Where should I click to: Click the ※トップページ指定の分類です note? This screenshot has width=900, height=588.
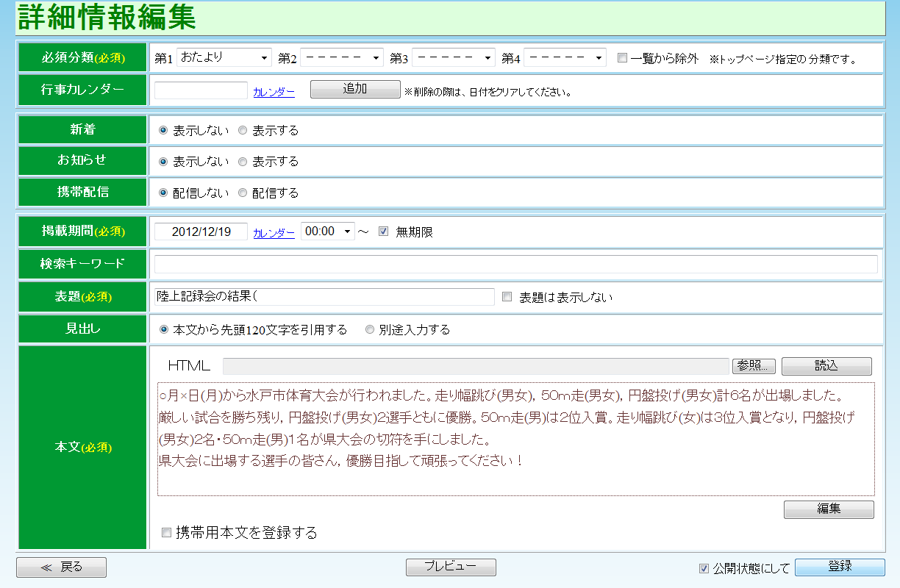783,59
